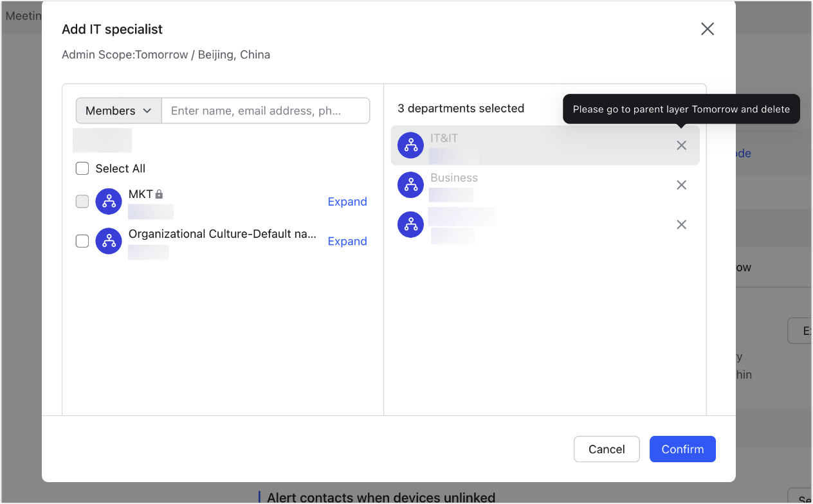This screenshot has height=504, width=813.
Task: Click the IT&IT department icon
Action: pos(410,145)
